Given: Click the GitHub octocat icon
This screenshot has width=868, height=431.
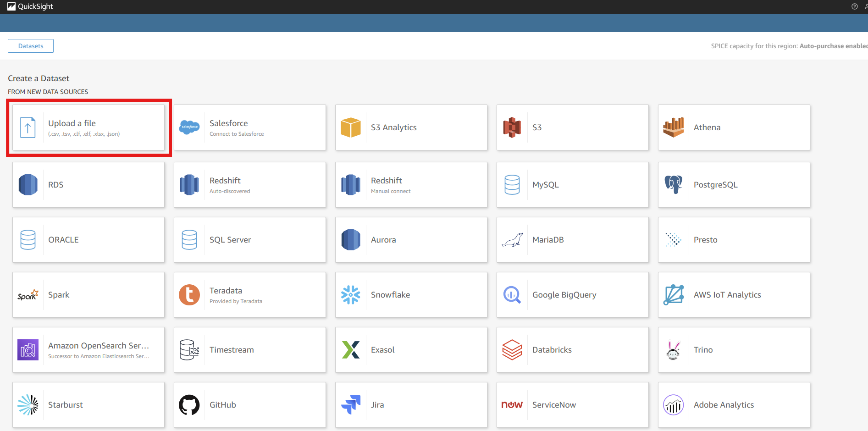Looking at the screenshot, I should (189, 405).
